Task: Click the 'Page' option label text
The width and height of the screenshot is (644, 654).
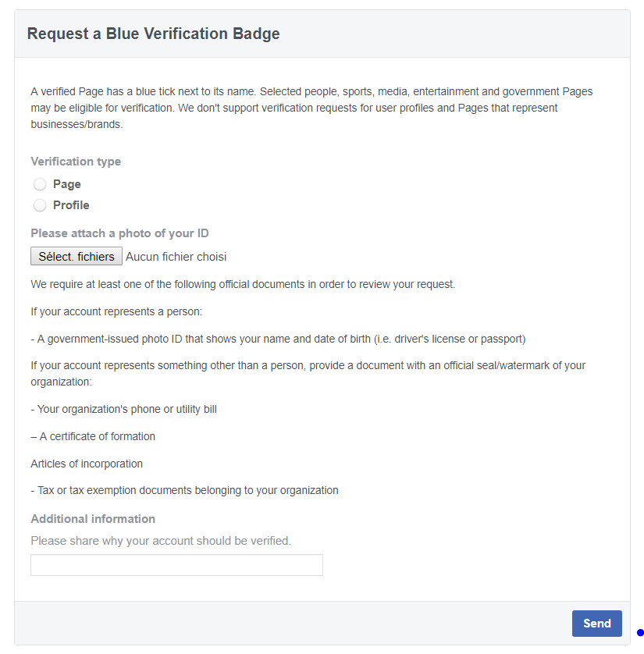Action: click(66, 184)
